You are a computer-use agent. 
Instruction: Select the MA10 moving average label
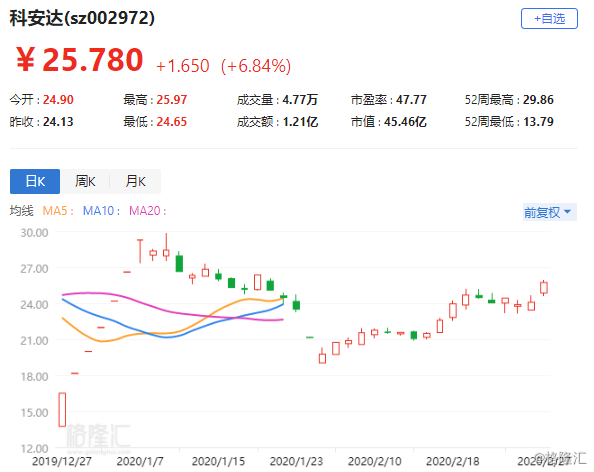pos(101,211)
